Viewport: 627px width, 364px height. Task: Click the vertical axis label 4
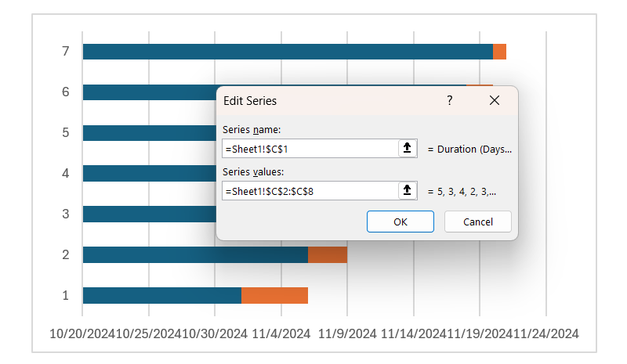[x=66, y=173]
